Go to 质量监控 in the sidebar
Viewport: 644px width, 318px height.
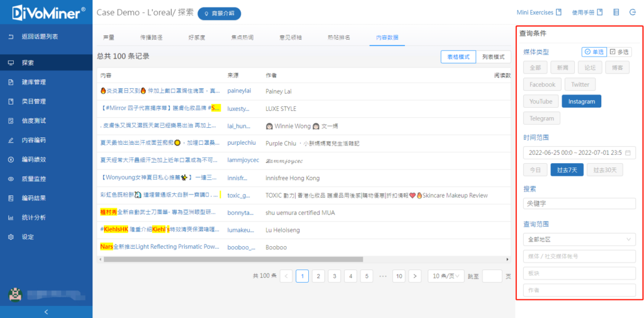[34, 179]
